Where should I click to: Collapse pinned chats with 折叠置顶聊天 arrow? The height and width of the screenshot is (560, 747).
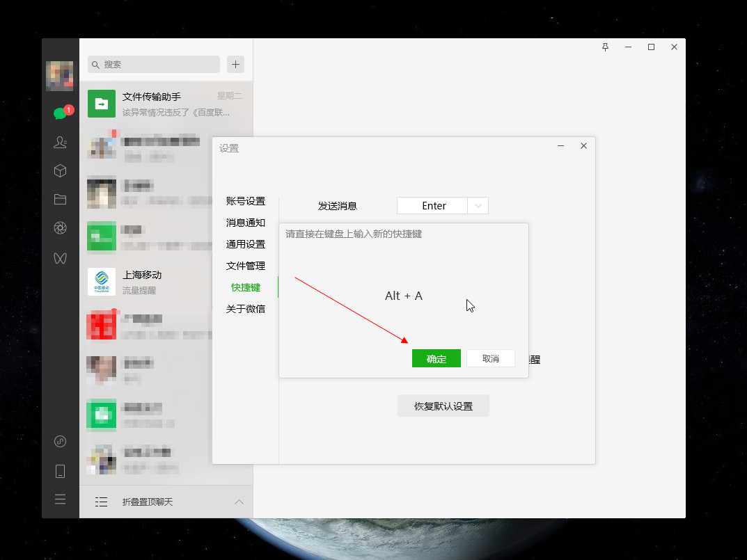coord(239,502)
